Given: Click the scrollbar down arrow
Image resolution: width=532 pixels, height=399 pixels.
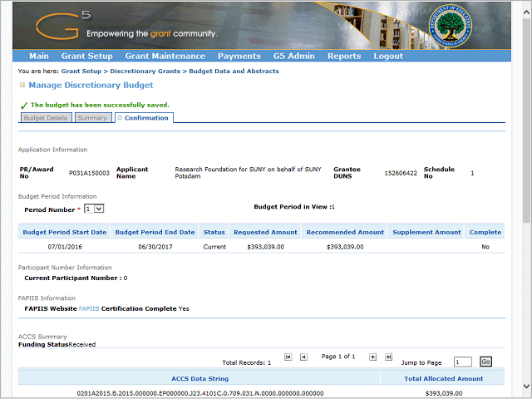Looking at the screenshot, I should point(526,386).
